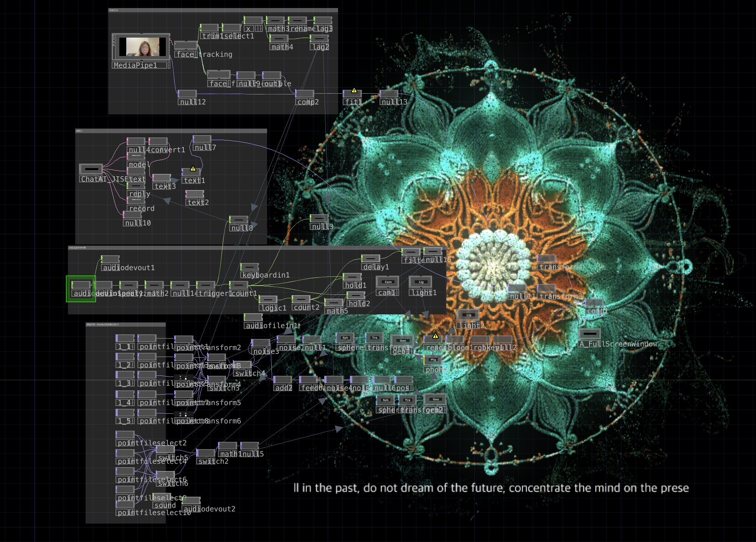Screen dimensions: 756x542
Task: Click the null12 node
Action: tap(187, 94)
